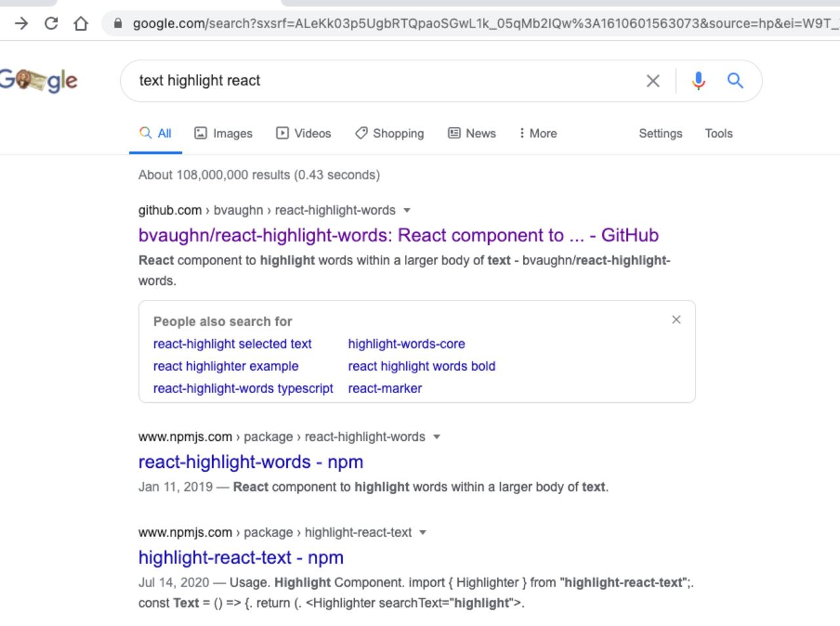The width and height of the screenshot is (840, 626).
Task: Go to the browser home page icon
Action: point(81,24)
